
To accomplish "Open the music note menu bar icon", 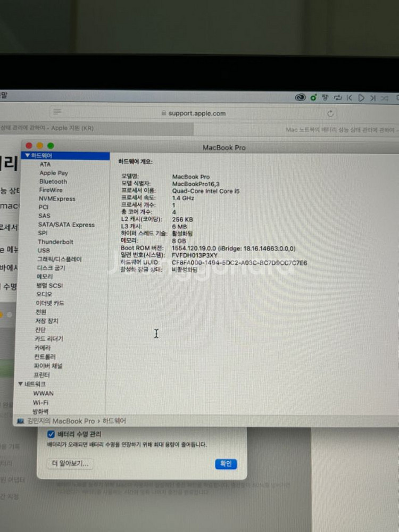I will (325, 98).
